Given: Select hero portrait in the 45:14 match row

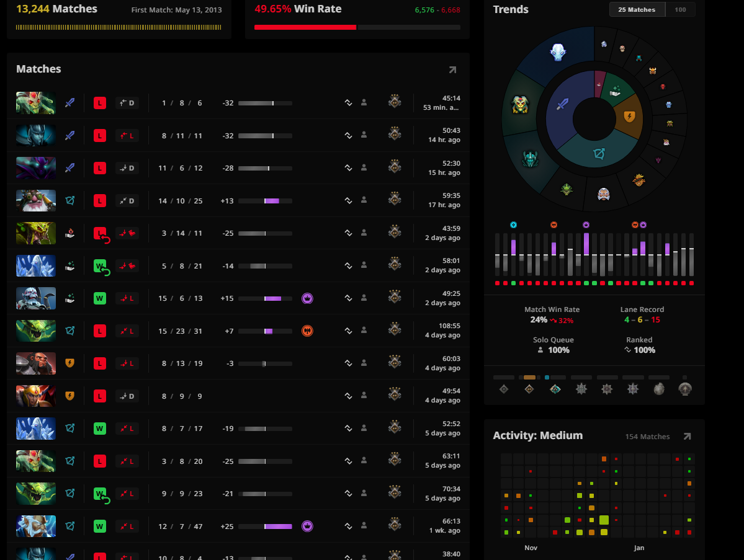Looking at the screenshot, I should [x=35, y=103].
